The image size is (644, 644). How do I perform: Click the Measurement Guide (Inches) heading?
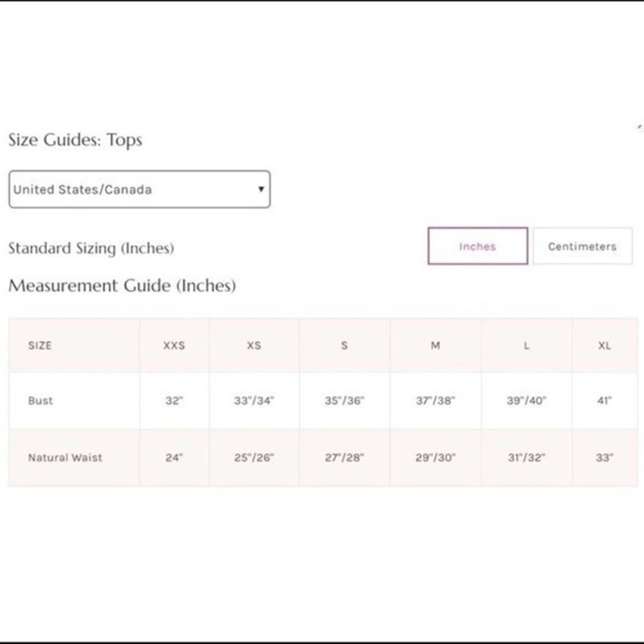[x=122, y=286]
